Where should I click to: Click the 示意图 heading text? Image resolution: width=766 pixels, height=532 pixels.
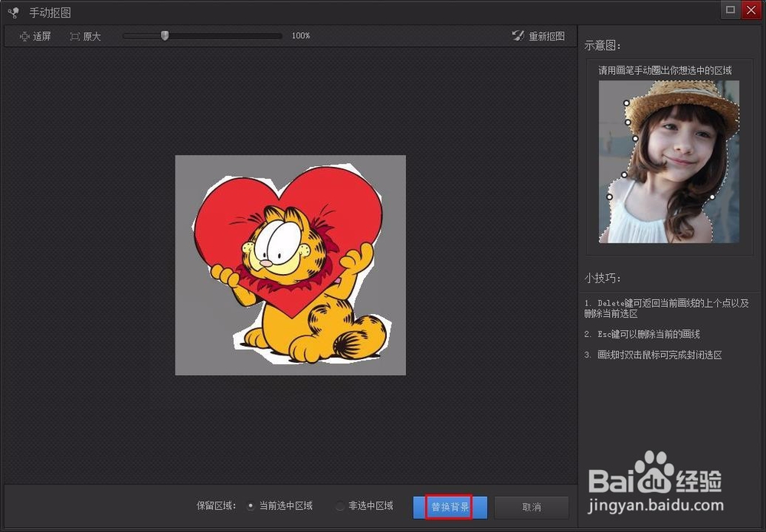602,45
